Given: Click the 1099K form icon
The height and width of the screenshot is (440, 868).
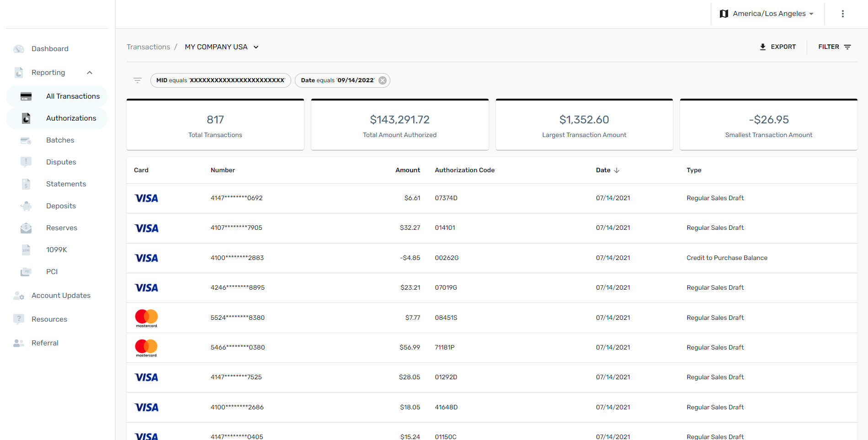Looking at the screenshot, I should click(x=26, y=250).
